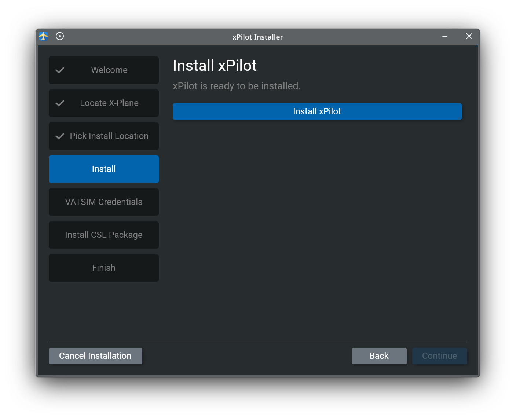
Task: Select the highlighted Install step
Action: [x=103, y=169]
